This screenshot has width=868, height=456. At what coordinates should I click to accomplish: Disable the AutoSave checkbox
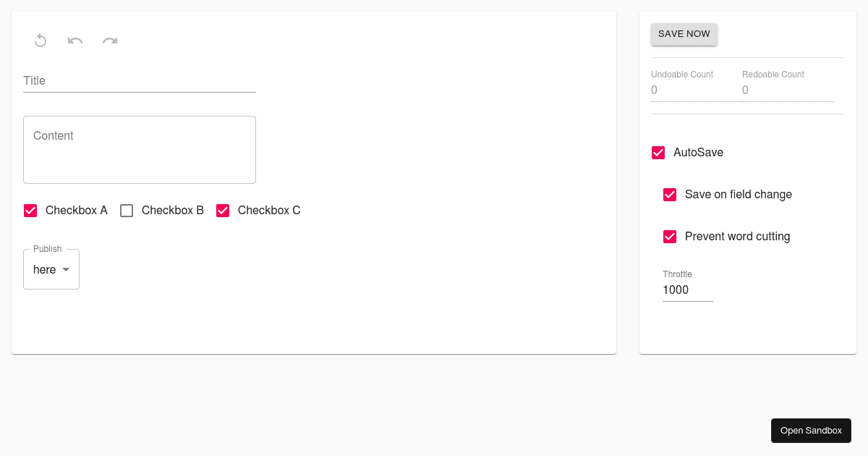tap(658, 153)
